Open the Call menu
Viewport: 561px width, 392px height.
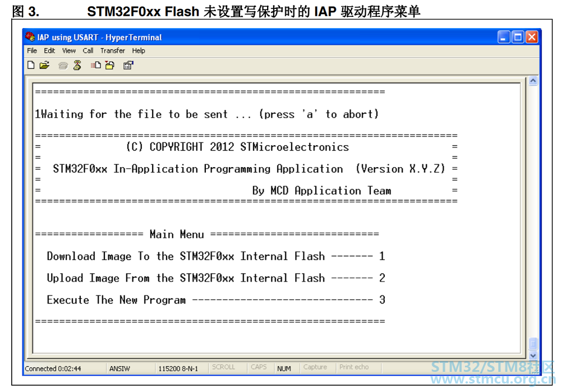click(88, 51)
